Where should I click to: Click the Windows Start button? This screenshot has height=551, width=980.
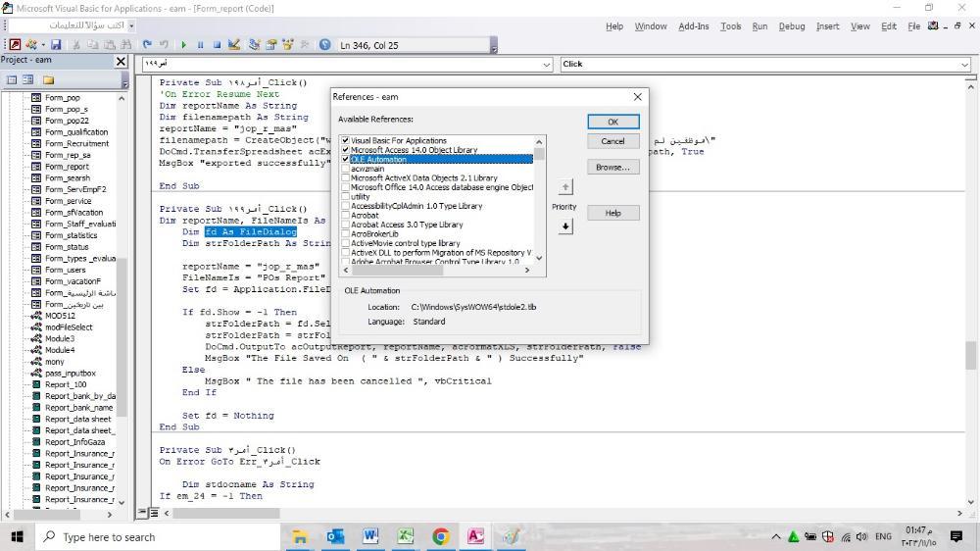point(17,536)
